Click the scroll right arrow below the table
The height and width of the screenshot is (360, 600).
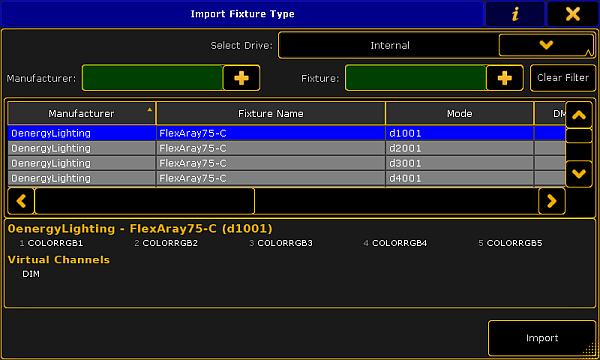click(x=552, y=201)
